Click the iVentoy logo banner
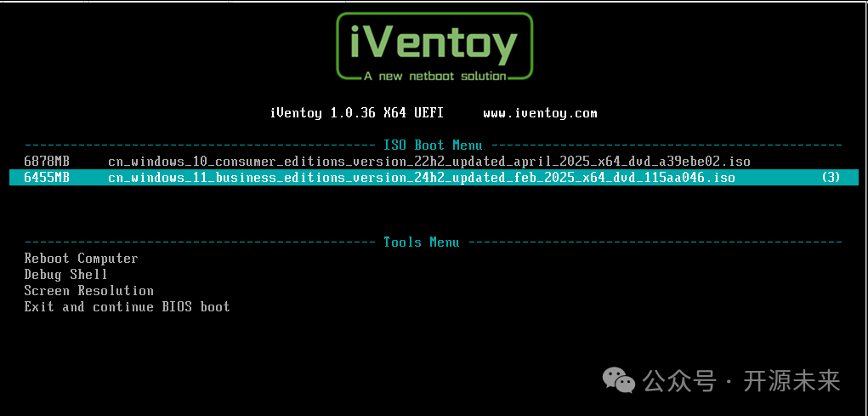 pyautogui.click(x=434, y=47)
